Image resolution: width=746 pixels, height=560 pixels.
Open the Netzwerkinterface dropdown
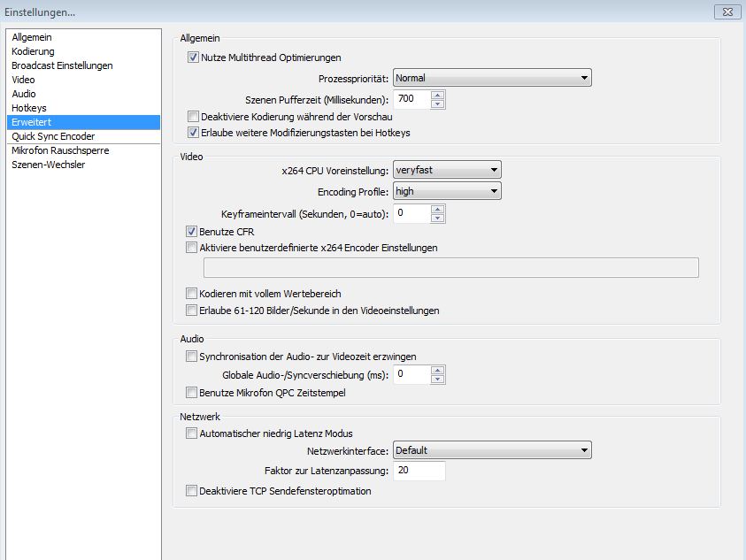coord(491,450)
